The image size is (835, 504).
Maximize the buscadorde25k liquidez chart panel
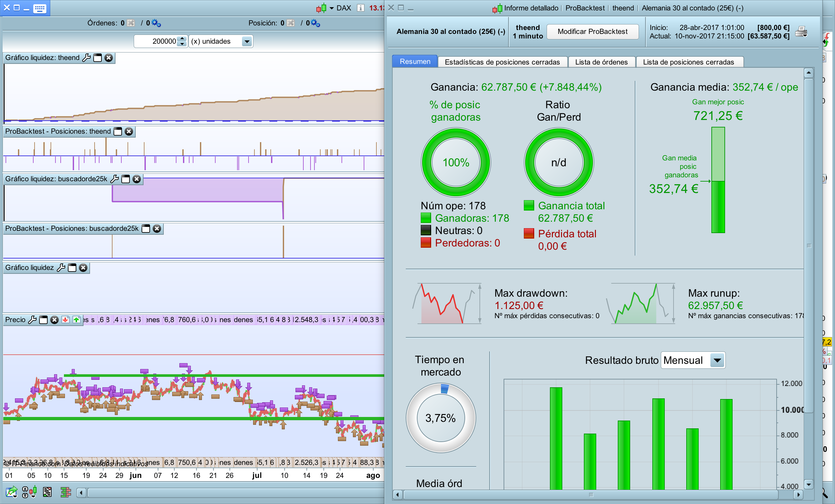(126, 179)
